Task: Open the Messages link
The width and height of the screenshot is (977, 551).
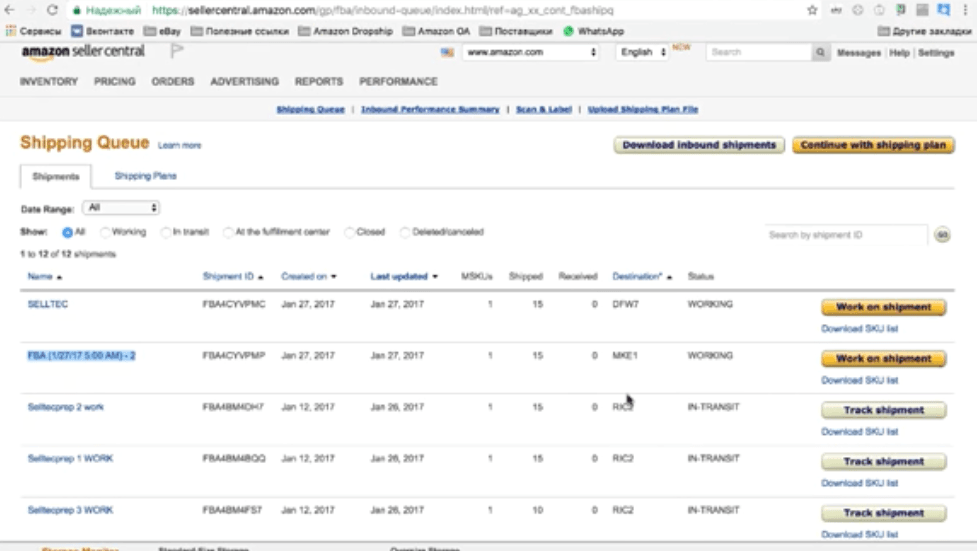Action: tap(859, 53)
